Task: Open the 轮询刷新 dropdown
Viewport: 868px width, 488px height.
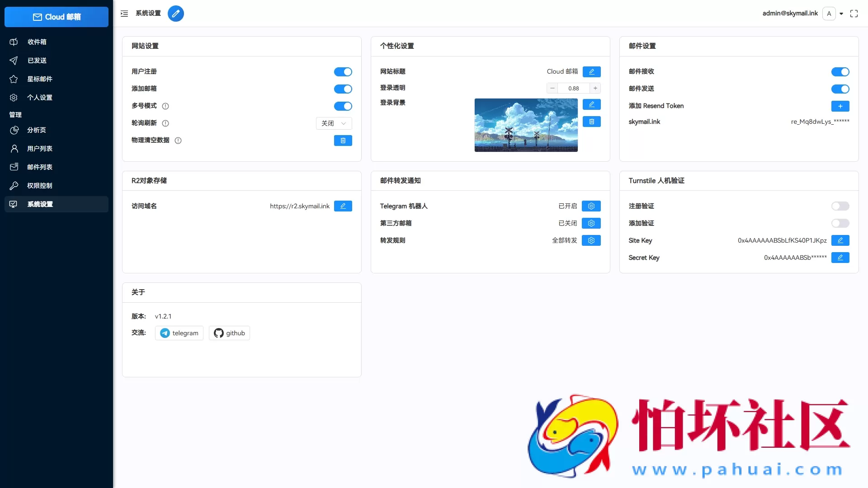Action: [x=334, y=123]
